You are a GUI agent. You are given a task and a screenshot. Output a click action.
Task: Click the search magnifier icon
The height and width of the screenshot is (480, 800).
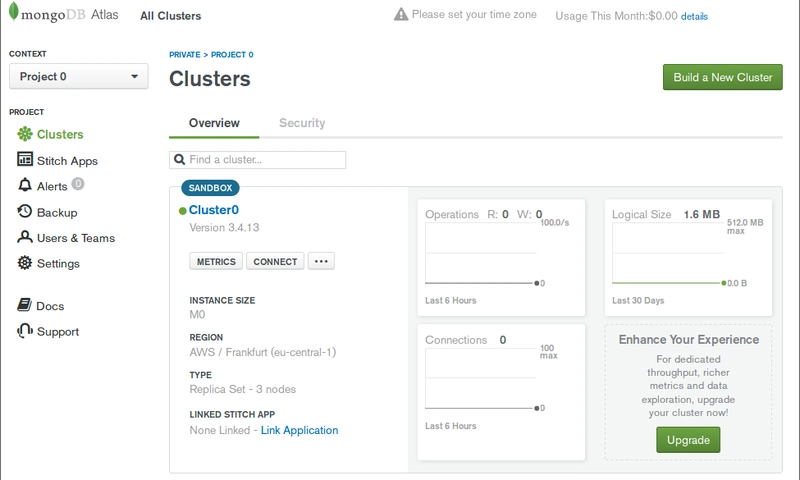[180, 160]
